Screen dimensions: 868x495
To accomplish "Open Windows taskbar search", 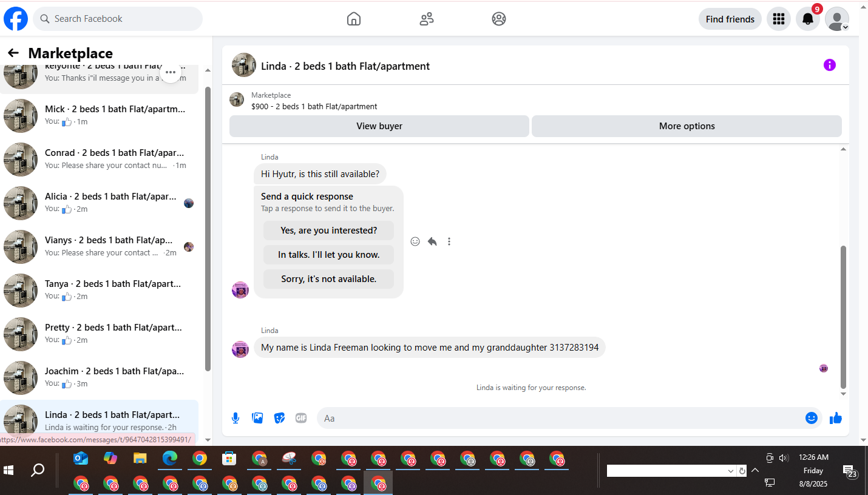I will click(38, 470).
